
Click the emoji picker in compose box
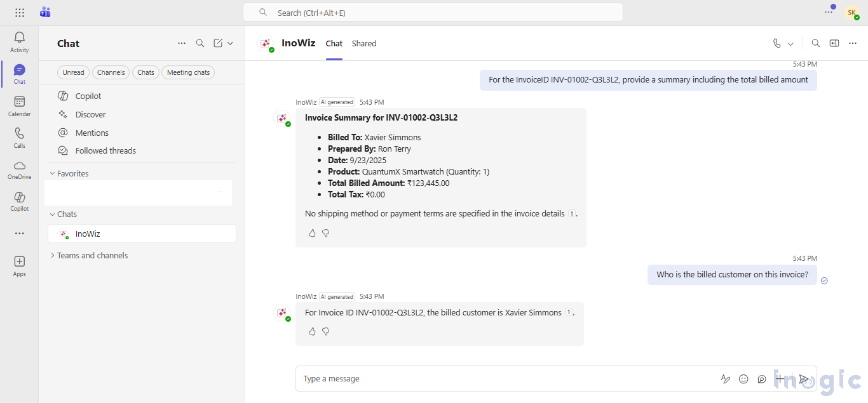[x=743, y=379]
